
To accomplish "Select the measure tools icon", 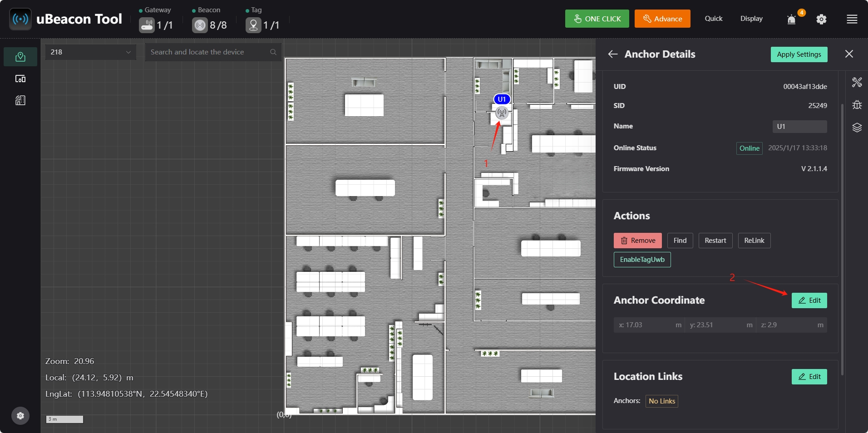I will (857, 82).
